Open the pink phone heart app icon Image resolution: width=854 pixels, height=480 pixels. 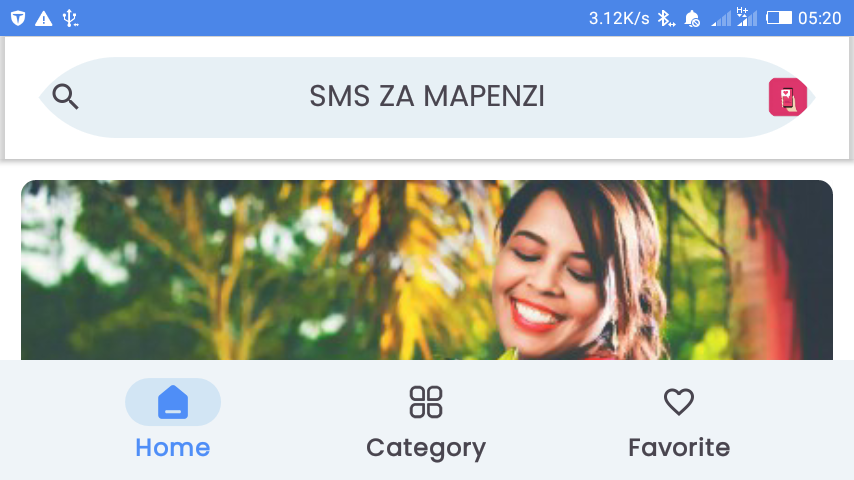click(x=788, y=97)
